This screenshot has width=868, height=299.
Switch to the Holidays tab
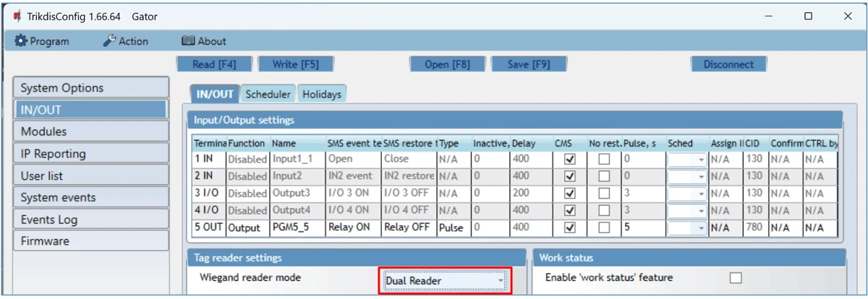point(321,94)
